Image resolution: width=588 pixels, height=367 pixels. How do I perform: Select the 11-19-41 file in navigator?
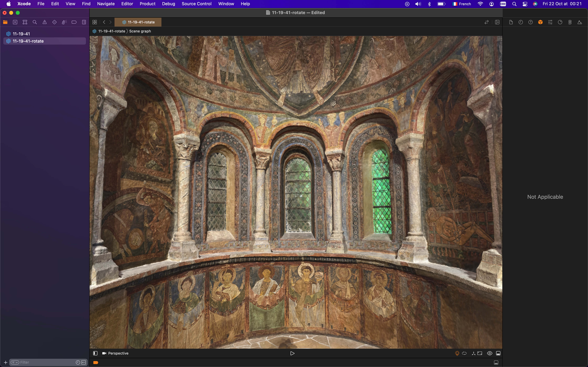(21, 34)
